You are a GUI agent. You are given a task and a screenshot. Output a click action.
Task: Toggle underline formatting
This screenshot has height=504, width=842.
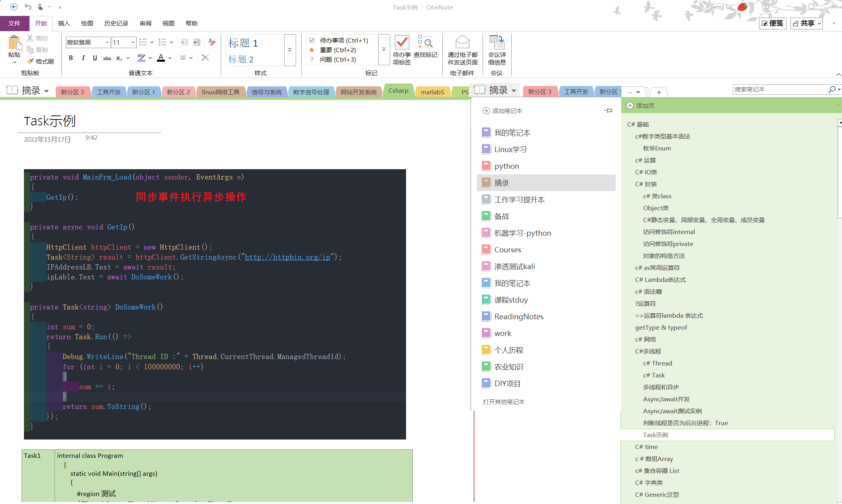(x=95, y=58)
